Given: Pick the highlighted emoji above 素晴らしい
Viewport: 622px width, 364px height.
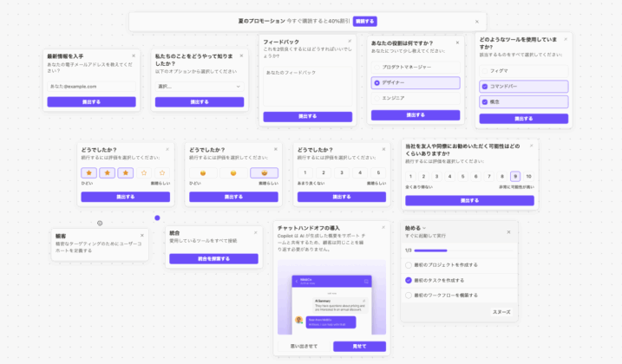Looking at the screenshot, I should tap(264, 172).
